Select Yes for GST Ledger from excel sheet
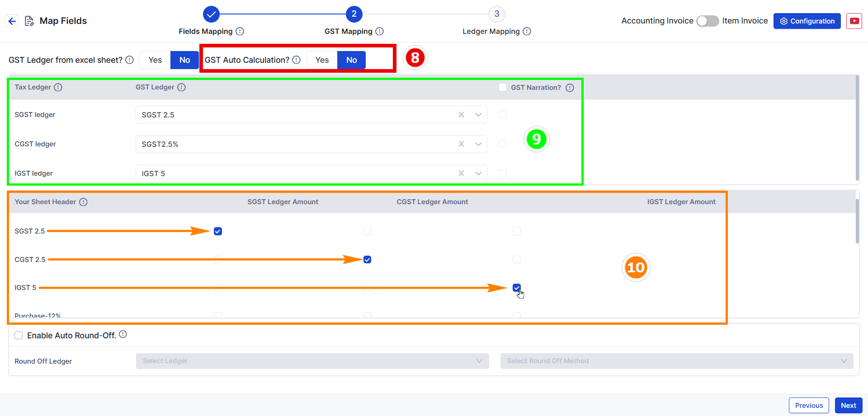 155,60
